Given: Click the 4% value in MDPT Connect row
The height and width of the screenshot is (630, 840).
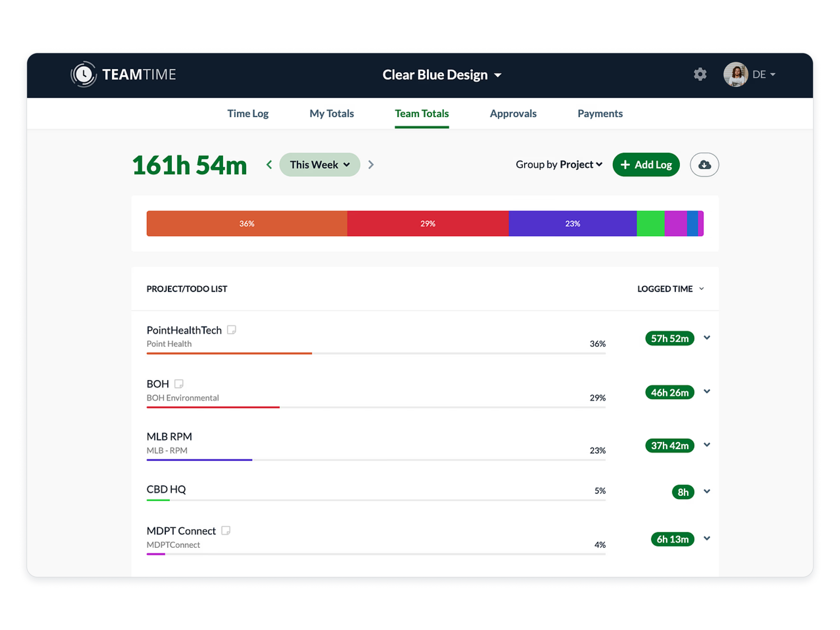Looking at the screenshot, I should (x=600, y=545).
